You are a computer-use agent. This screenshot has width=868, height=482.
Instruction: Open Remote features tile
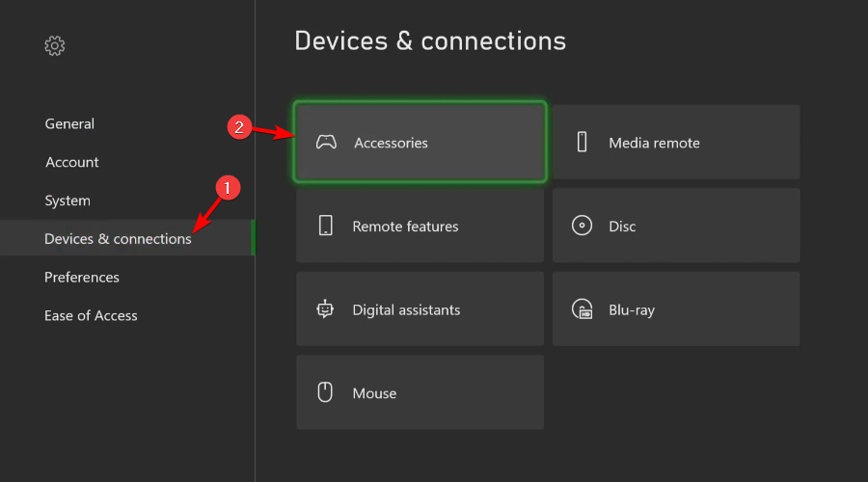420,227
